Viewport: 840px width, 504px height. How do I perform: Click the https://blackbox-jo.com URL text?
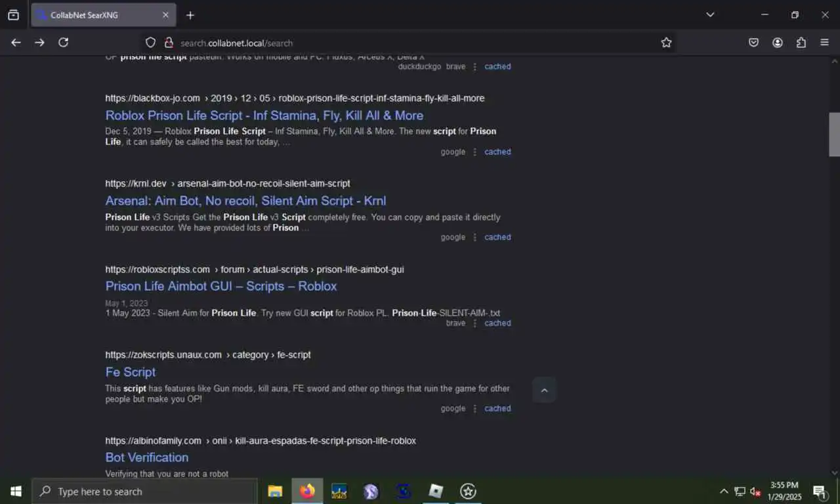coord(152,98)
